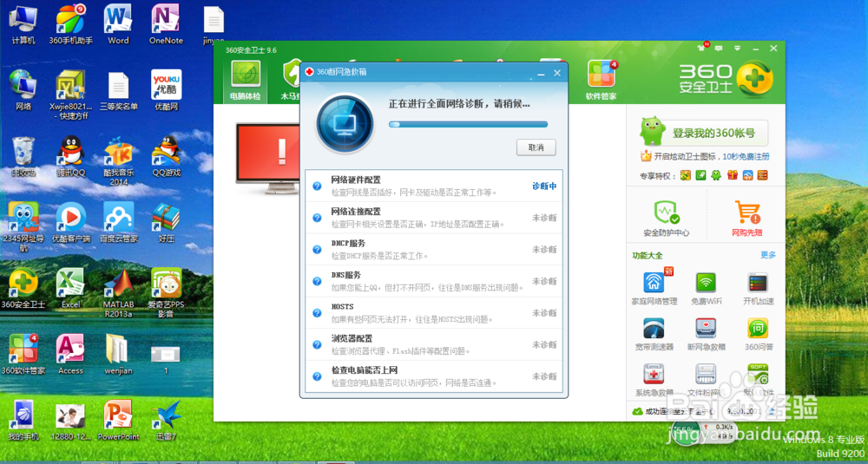Open 360问答 tool
Viewport: 868px width, 464px height.
(x=758, y=334)
